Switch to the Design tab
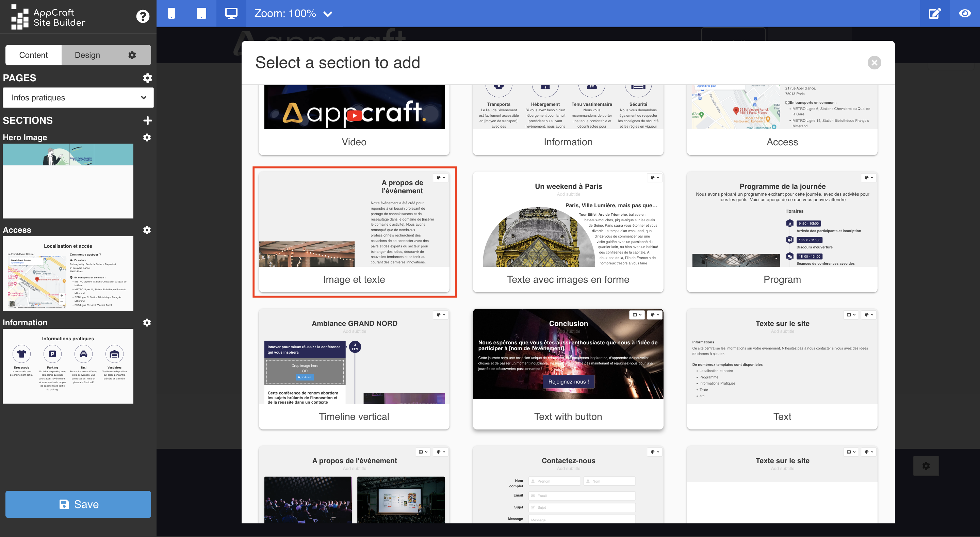Viewport: 980px width, 537px height. pyautogui.click(x=87, y=55)
